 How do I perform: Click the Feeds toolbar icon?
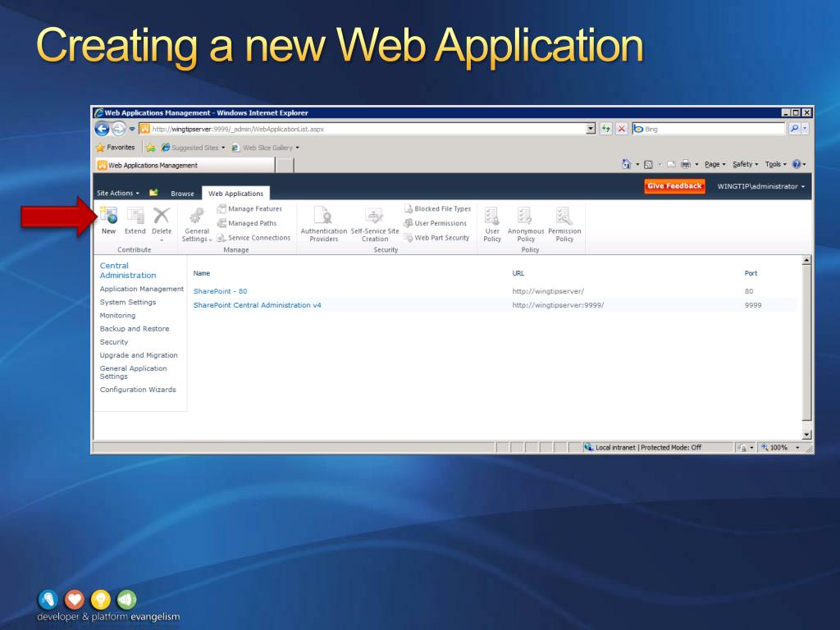[x=648, y=164]
